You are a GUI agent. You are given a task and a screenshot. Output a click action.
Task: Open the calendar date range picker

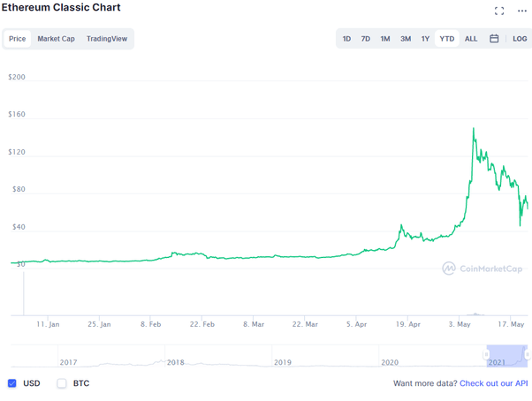pos(494,39)
